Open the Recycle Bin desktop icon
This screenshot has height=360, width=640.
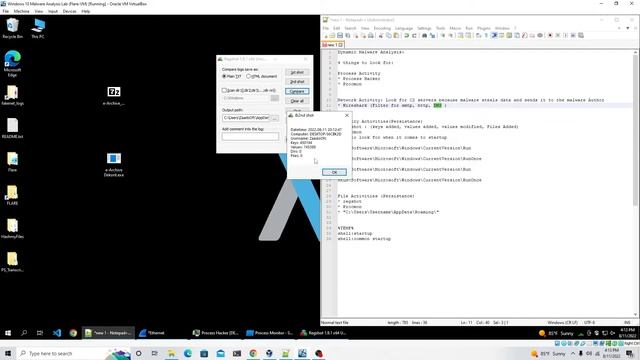13,29
